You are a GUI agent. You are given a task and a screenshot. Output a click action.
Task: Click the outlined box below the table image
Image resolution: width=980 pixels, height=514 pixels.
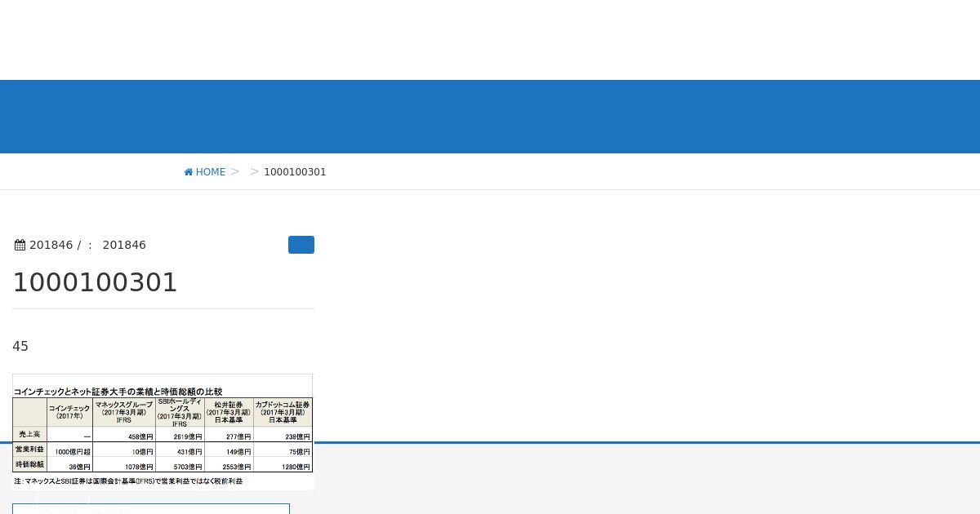click(151, 509)
